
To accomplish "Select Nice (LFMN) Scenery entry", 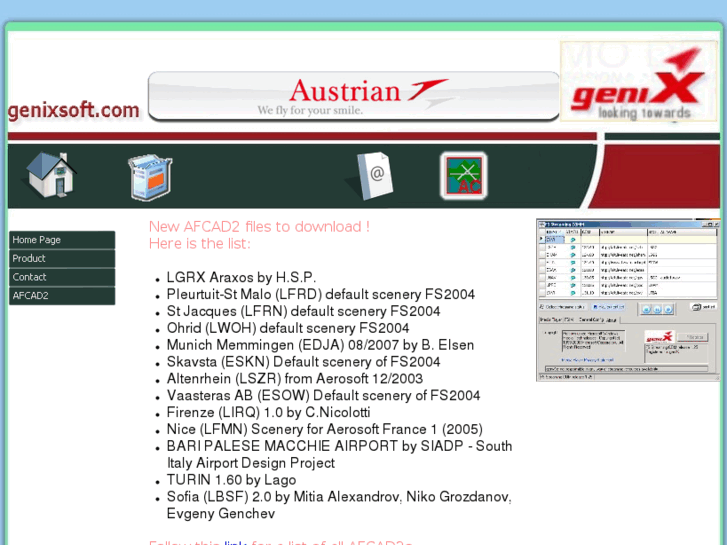I will (x=325, y=429).
